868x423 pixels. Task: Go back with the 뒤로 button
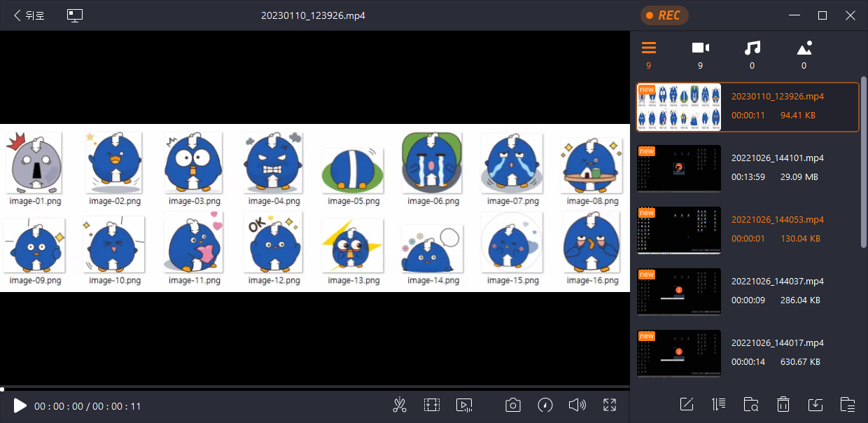29,15
